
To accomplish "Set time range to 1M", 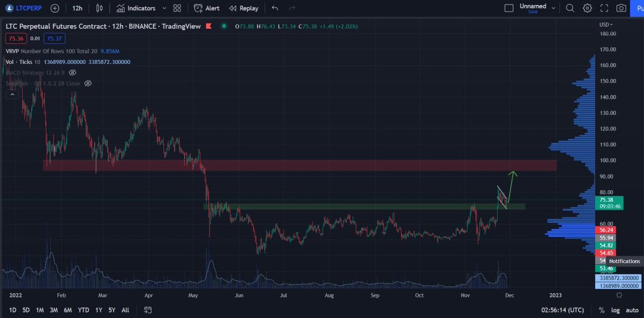I will tap(40, 310).
